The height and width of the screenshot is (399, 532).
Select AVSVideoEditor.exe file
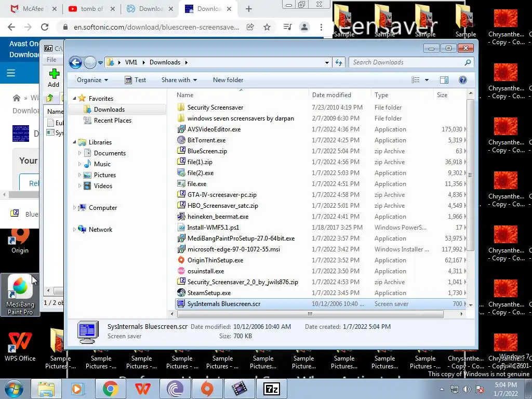[214, 129]
